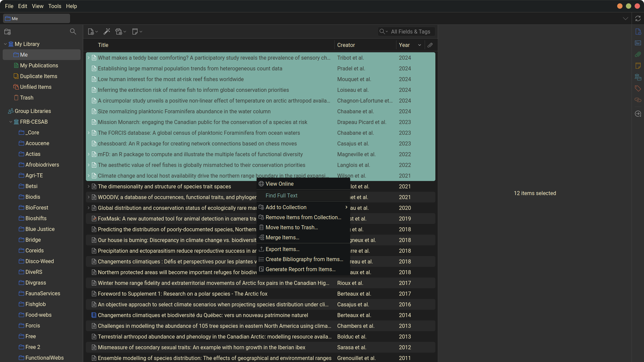Select the Bioshifts collection folder
Viewport: 644px width, 362px height.
(x=36, y=218)
